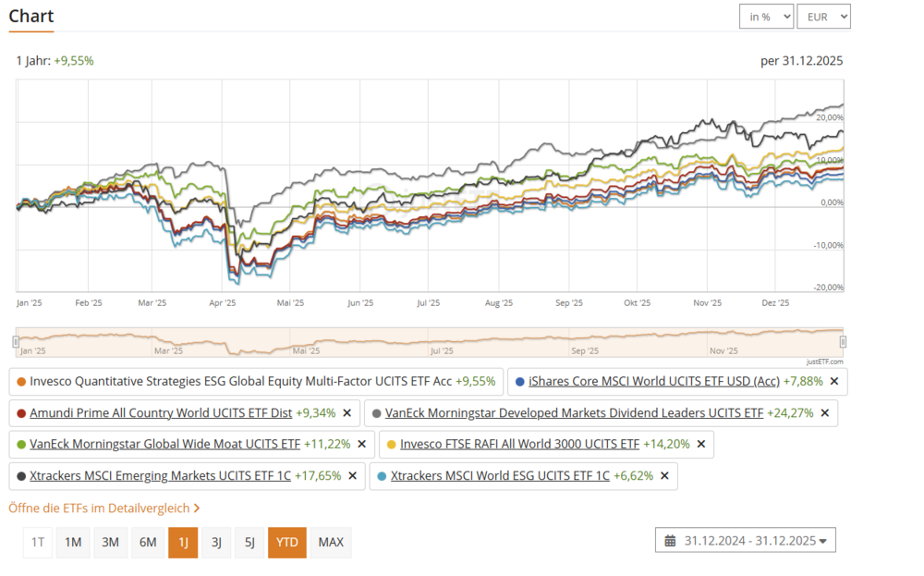Open the 'in %' display dropdown
This screenshot has height=576, width=924.
766,17
